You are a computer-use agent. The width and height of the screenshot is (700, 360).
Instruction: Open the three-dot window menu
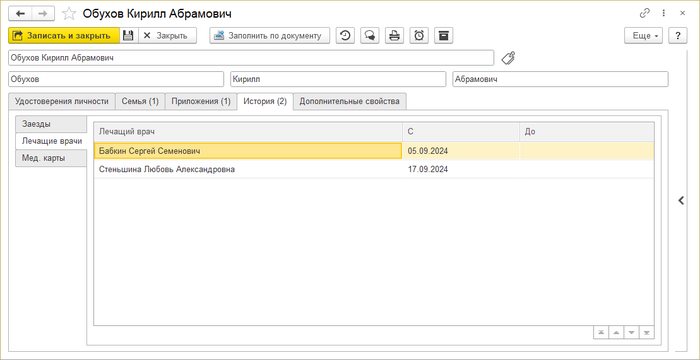(x=664, y=13)
